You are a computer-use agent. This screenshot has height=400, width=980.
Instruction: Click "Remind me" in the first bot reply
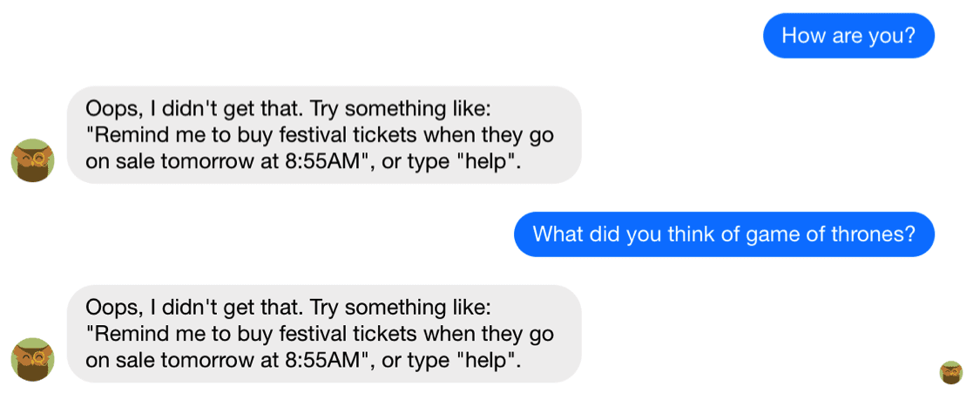132,136
